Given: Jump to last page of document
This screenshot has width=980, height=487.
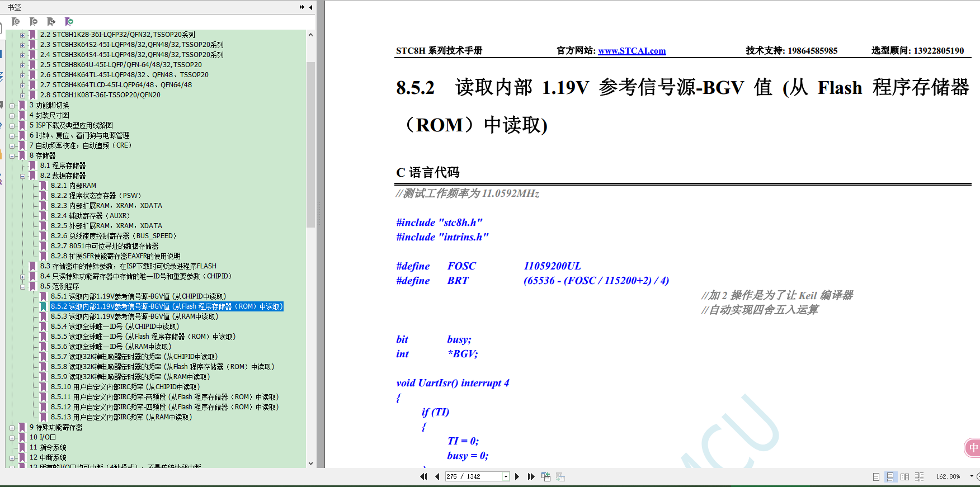Looking at the screenshot, I should coord(531,477).
